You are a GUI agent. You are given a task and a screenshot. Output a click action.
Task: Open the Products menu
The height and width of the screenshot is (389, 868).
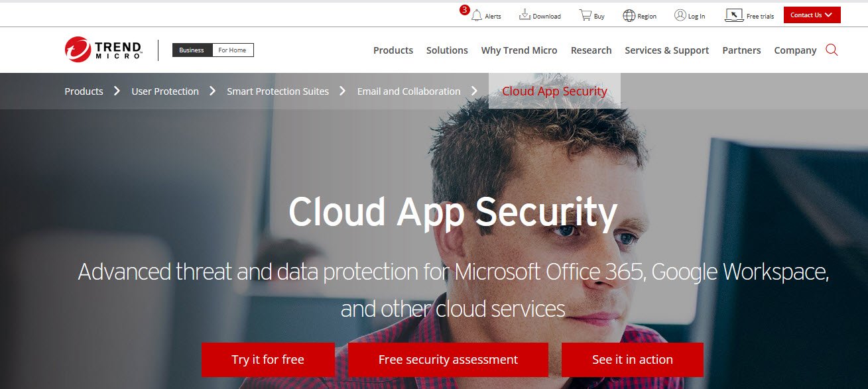coord(393,50)
